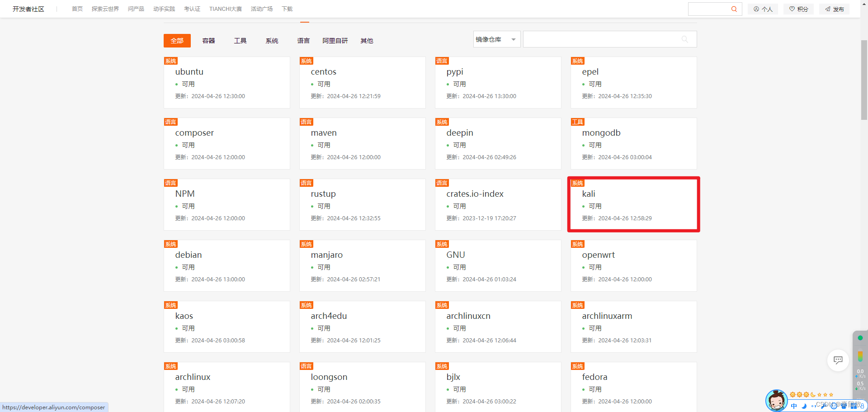This screenshot has width=868, height=412.
Task: Open 首页 in the top navigation
Action: click(77, 9)
